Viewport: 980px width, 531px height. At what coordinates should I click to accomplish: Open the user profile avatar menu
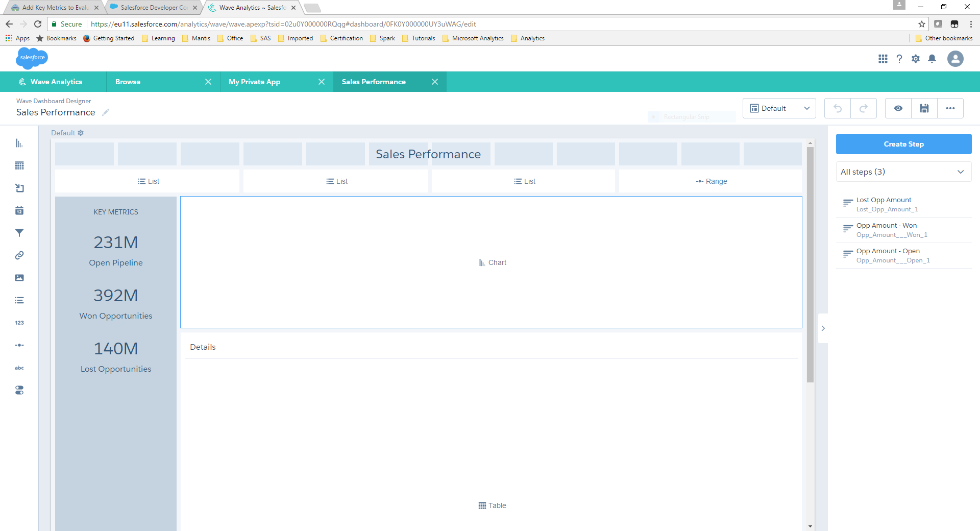(x=955, y=59)
